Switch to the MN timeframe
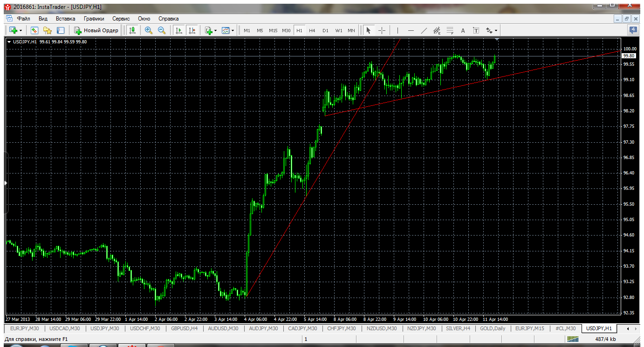The width and height of the screenshot is (644, 347). [351, 30]
